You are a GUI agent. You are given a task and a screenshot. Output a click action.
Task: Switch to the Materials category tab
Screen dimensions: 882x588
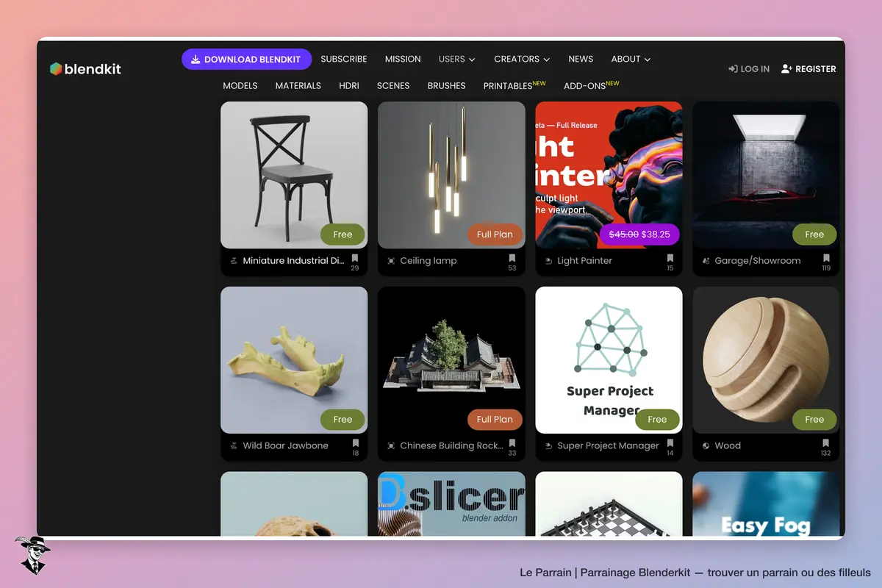pyautogui.click(x=298, y=86)
